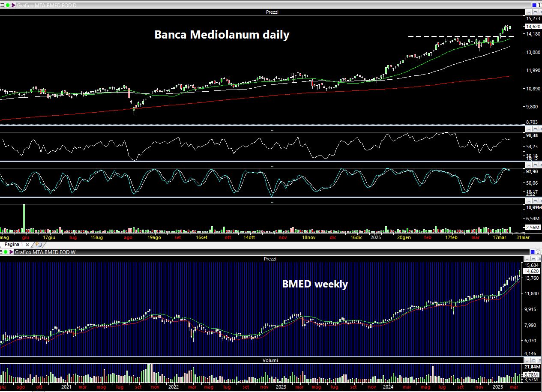This screenshot has height=392, width=542.
Task: Click the 2021 label on weekly time axis
Action: [x=66, y=387]
